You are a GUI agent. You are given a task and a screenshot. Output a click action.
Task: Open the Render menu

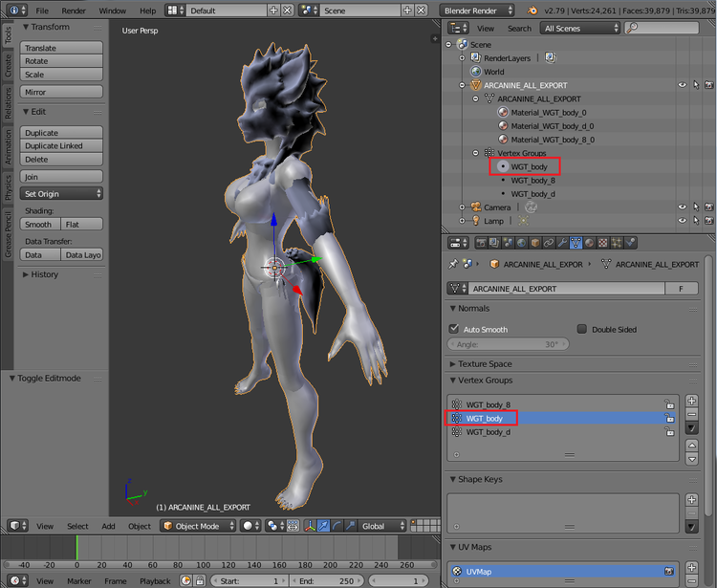point(74,11)
